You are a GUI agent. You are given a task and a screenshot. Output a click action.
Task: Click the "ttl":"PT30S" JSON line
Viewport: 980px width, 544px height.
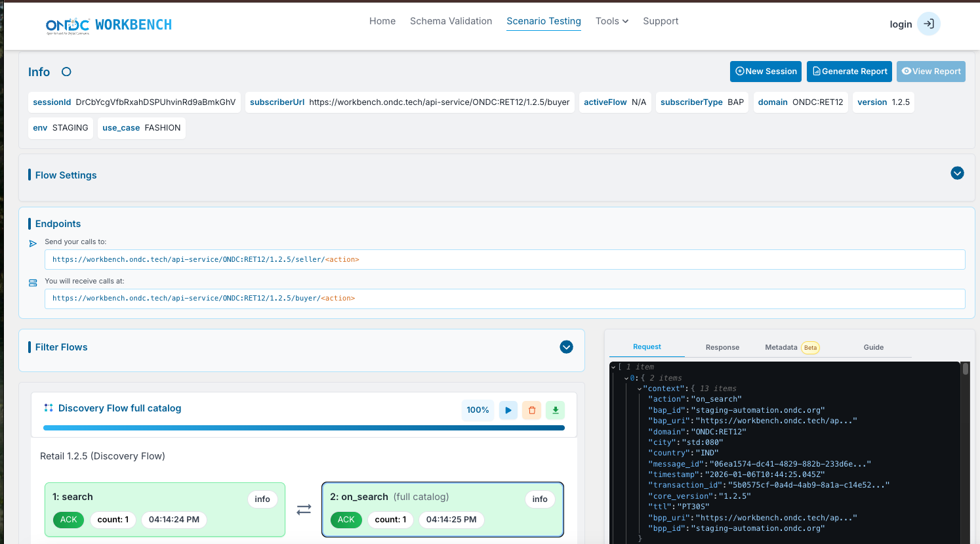coord(679,507)
